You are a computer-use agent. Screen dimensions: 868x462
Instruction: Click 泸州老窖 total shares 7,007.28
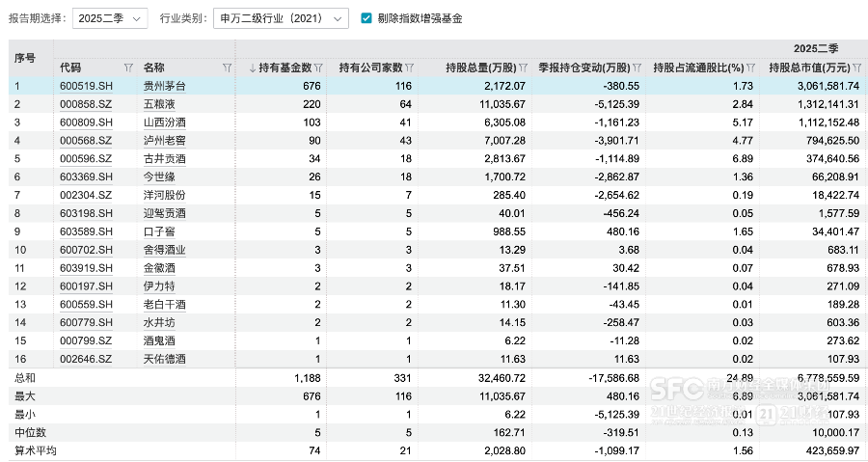[504, 141]
